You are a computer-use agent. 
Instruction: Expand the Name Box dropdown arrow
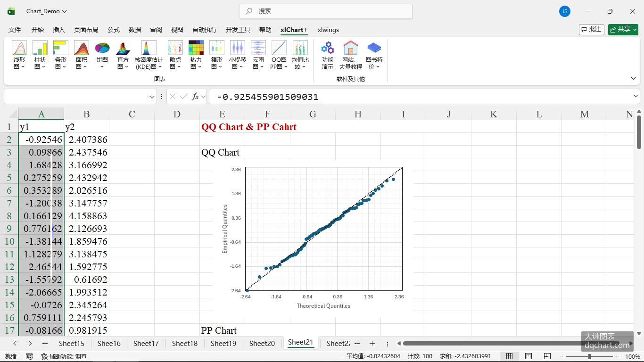[x=152, y=97]
